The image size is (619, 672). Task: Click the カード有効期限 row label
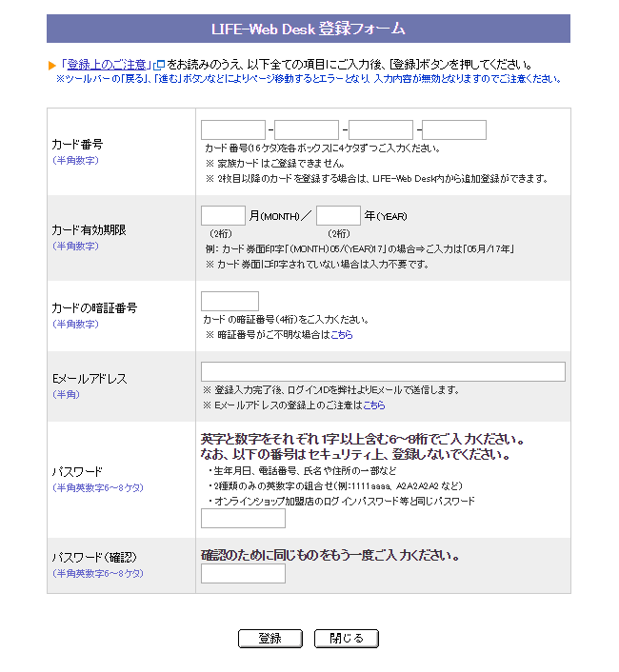(x=89, y=230)
